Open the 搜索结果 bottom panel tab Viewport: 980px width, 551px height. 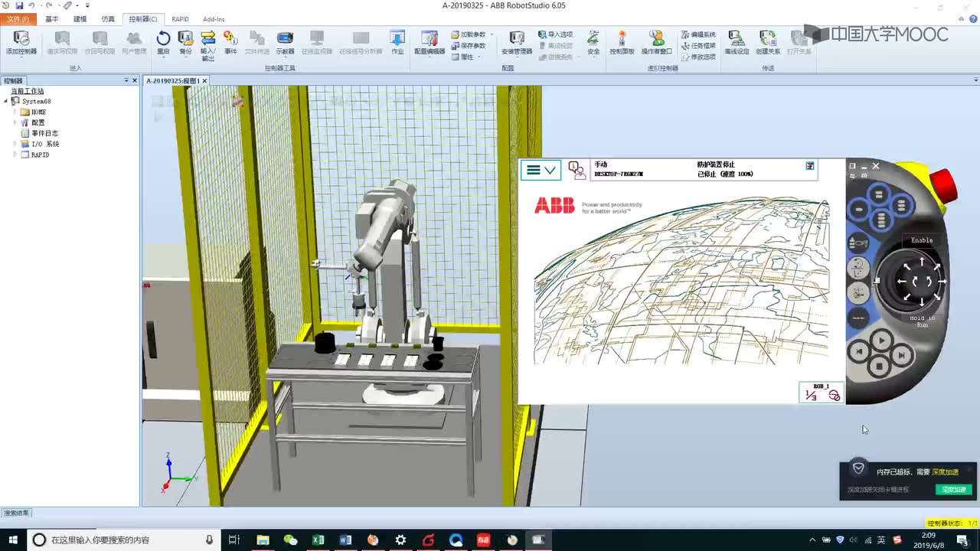point(17,513)
